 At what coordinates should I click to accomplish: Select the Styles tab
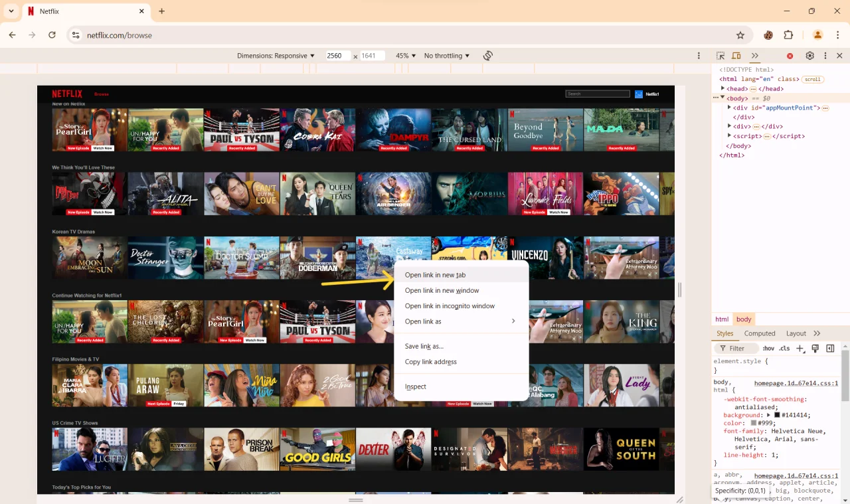point(724,333)
